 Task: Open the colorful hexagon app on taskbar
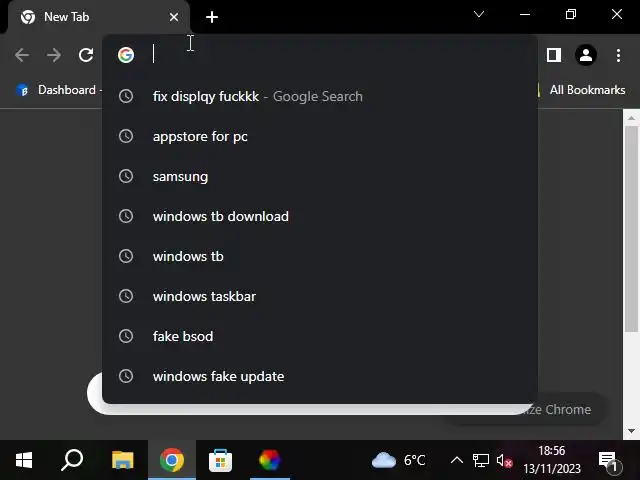click(x=269, y=460)
